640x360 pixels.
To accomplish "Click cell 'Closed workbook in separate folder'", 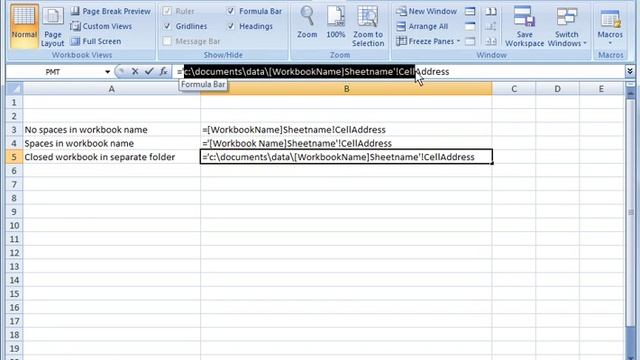I will click(x=111, y=157).
